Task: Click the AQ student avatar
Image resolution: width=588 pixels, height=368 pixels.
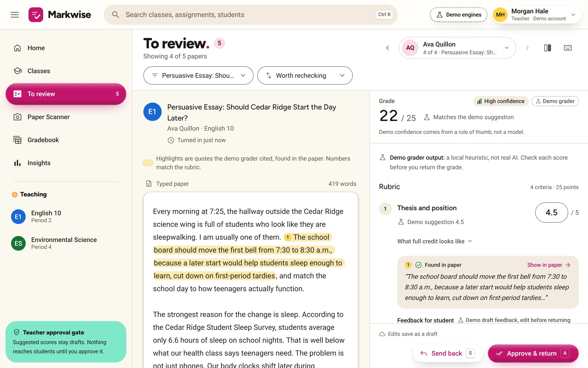Action: pos(410,48)
